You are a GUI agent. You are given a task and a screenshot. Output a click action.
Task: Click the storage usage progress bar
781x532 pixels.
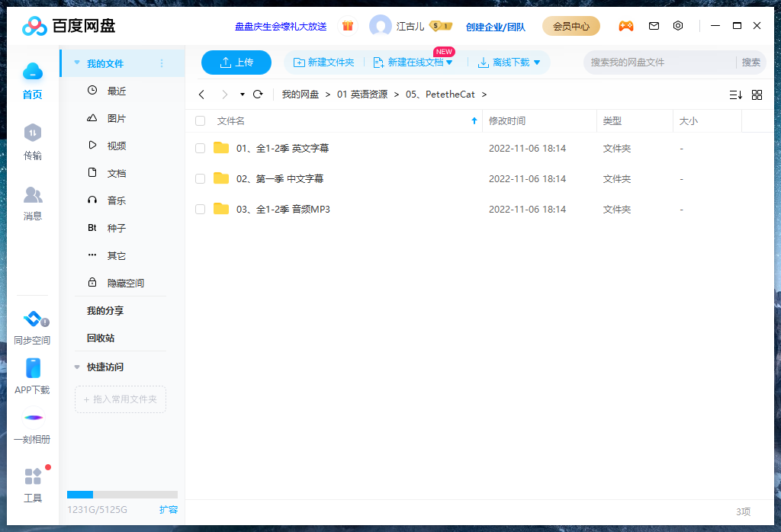[x=122, y=493]
